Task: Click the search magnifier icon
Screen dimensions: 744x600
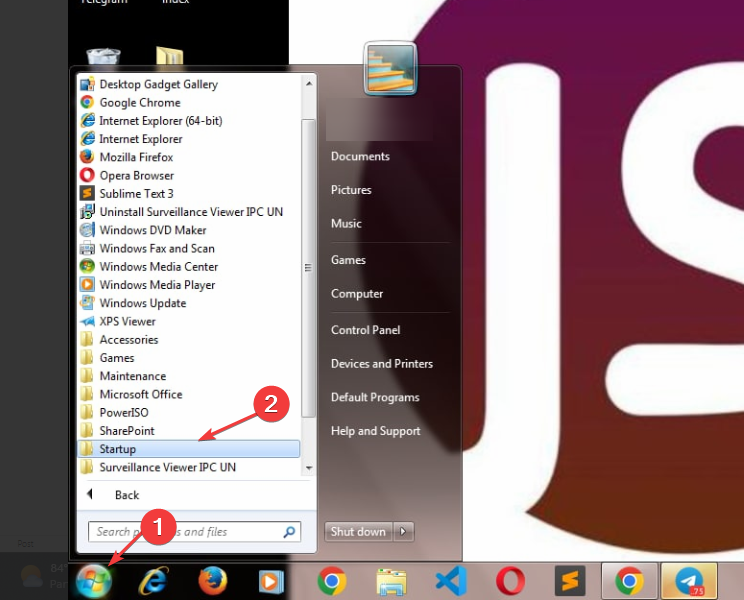Action: pyautogui.click(x=289, y=532)
